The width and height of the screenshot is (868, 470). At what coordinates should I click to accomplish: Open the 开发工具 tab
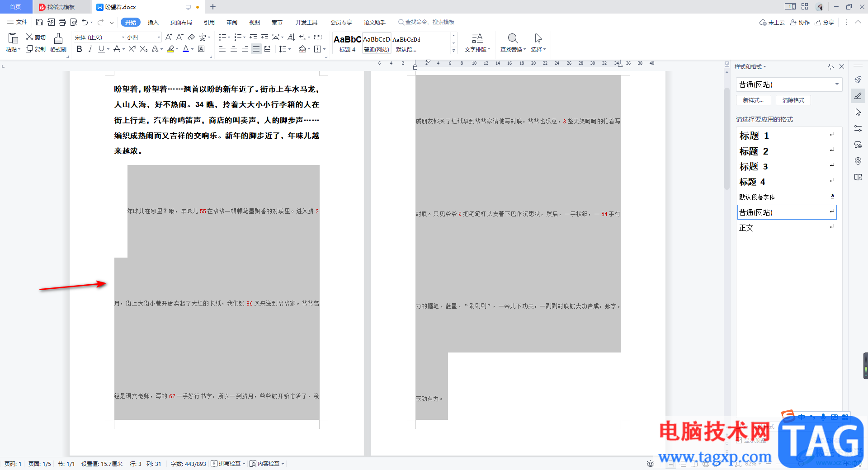(x=307, y=22)
